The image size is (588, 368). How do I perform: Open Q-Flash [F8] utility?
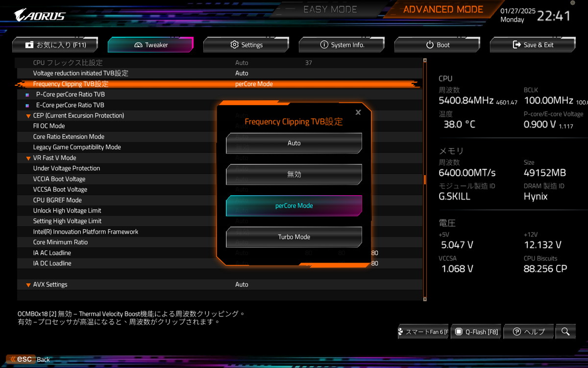476,332
